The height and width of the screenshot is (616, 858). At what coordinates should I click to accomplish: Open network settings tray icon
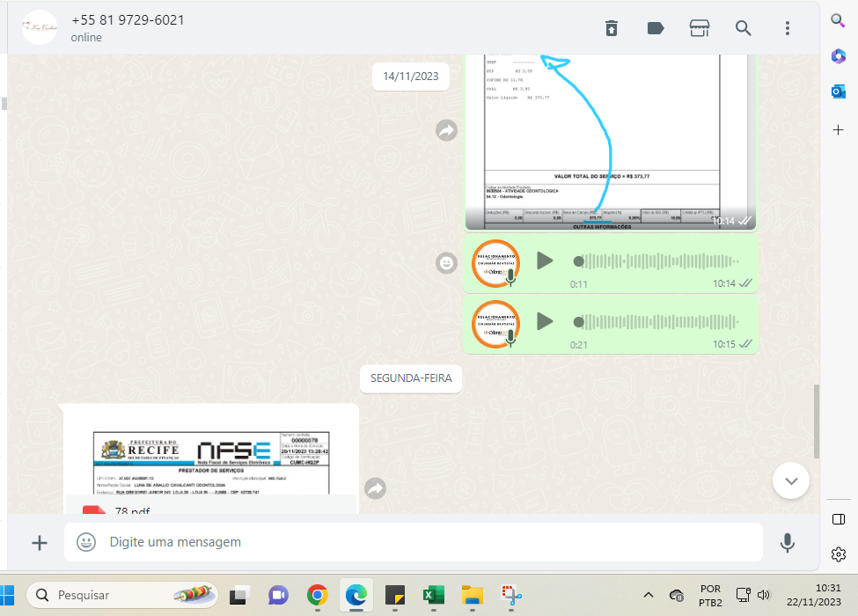click(x=743, y=595)
